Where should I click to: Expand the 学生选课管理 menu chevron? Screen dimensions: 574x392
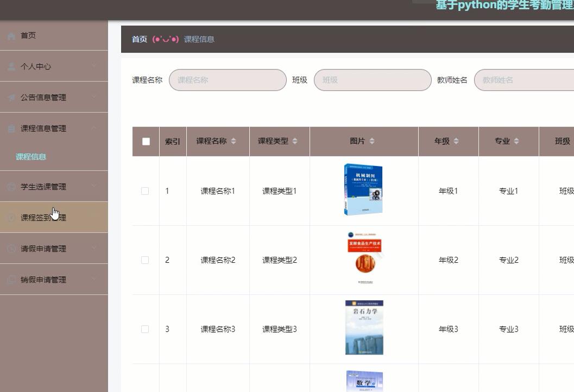94,186
